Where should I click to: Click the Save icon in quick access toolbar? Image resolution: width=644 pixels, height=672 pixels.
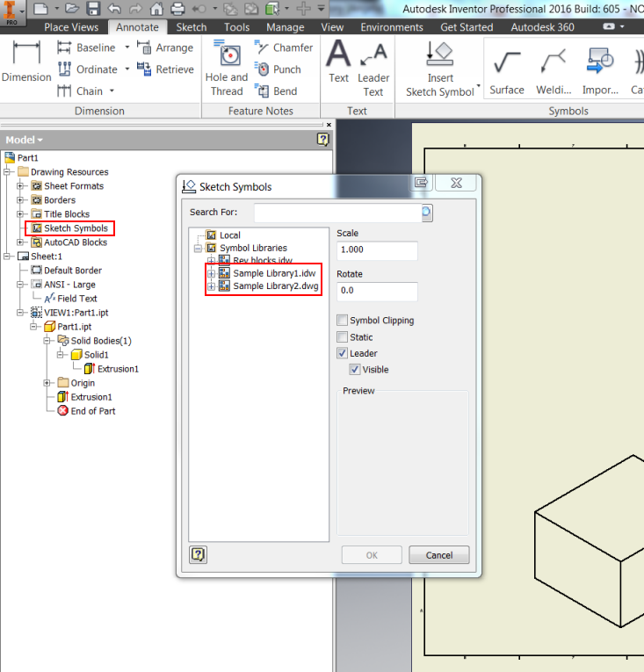(93, 8)
